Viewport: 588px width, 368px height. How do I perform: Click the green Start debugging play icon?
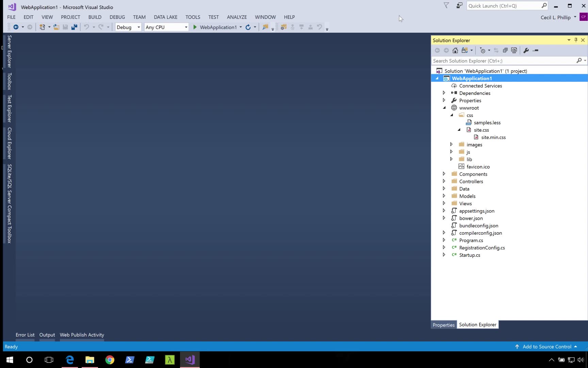pyautogui.click(x=195, y=27)
